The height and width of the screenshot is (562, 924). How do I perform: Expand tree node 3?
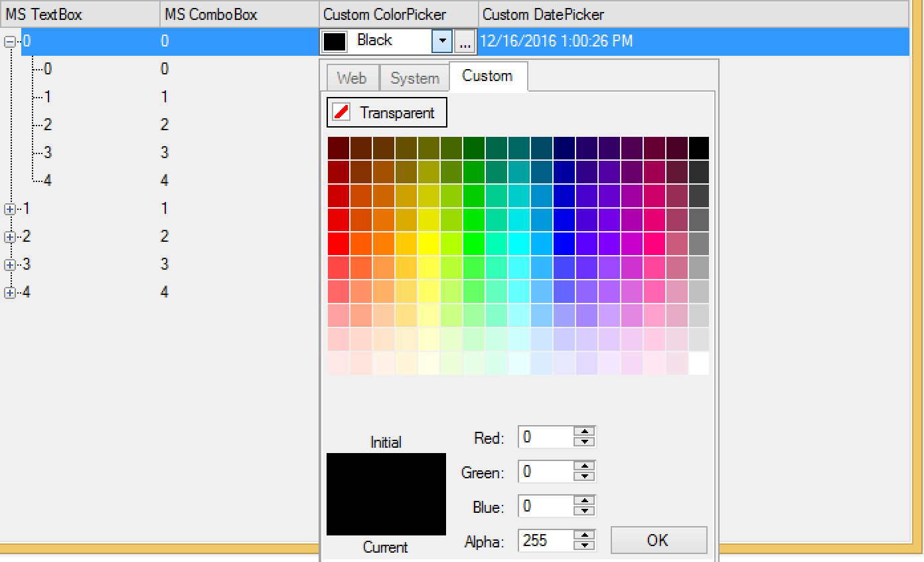click(x=10, y=265)
